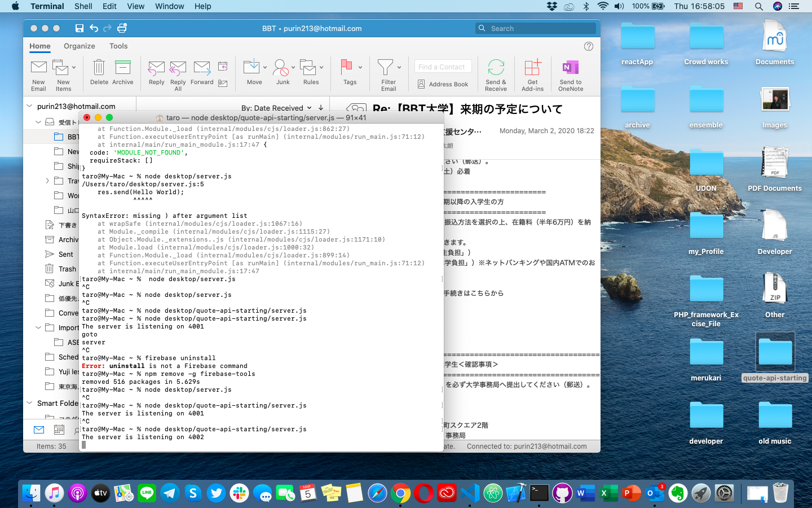Forward the current email
The height and width of the screenshot is (508, 812).
coord(202,72)
